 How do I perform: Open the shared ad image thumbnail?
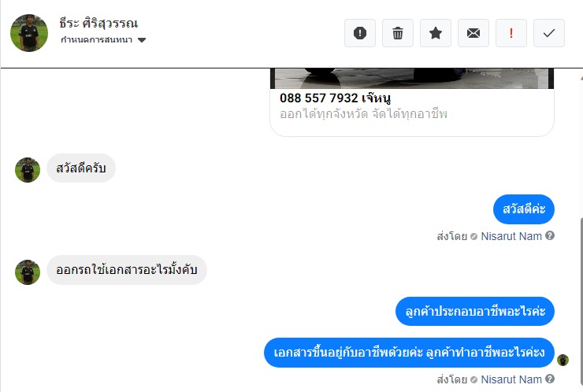coord(412,79)
